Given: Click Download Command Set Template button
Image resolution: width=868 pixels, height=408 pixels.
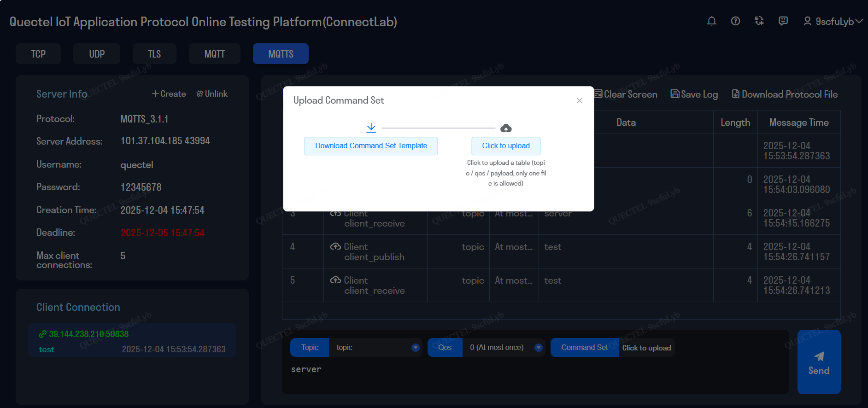Looking at the screenshot, I should [x=371, y=146].
